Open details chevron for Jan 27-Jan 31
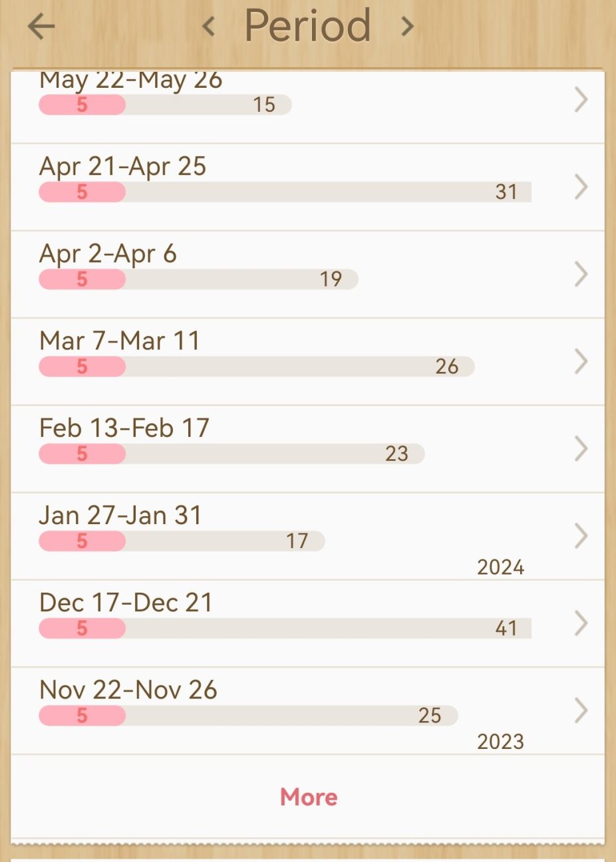 coord(581,535)
